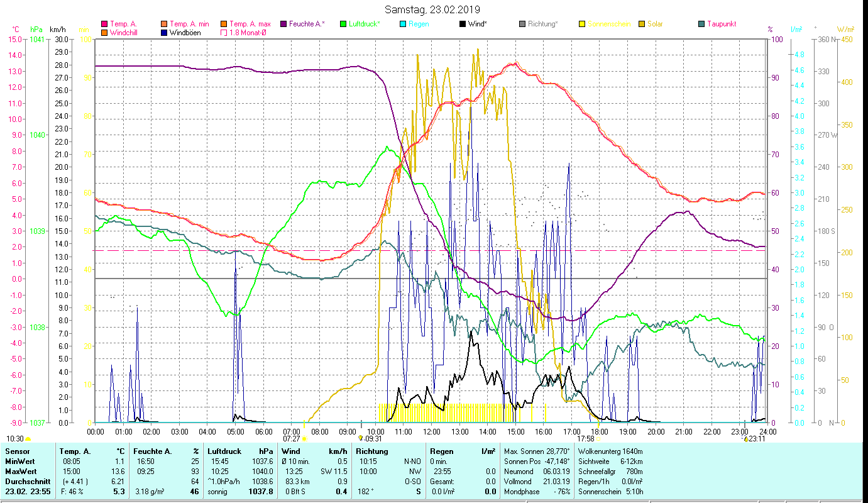The height and width of the screenshot is (503, 868).
Task: Click the maximum temperature value 13.6
Action: [119, 472]
